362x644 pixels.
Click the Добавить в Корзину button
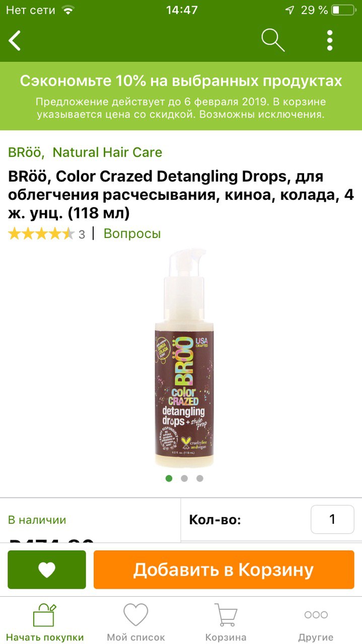coord(224,570)
